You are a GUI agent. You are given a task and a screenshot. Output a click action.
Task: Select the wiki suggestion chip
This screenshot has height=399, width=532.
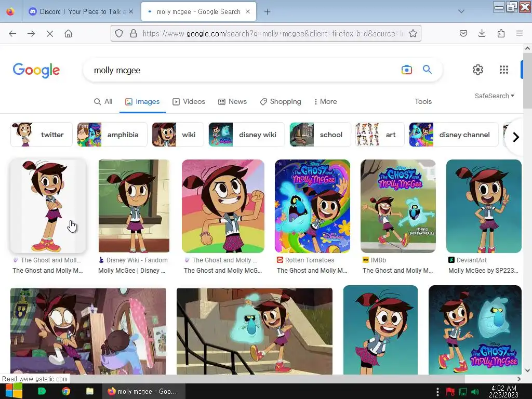[x=178, y=135]
